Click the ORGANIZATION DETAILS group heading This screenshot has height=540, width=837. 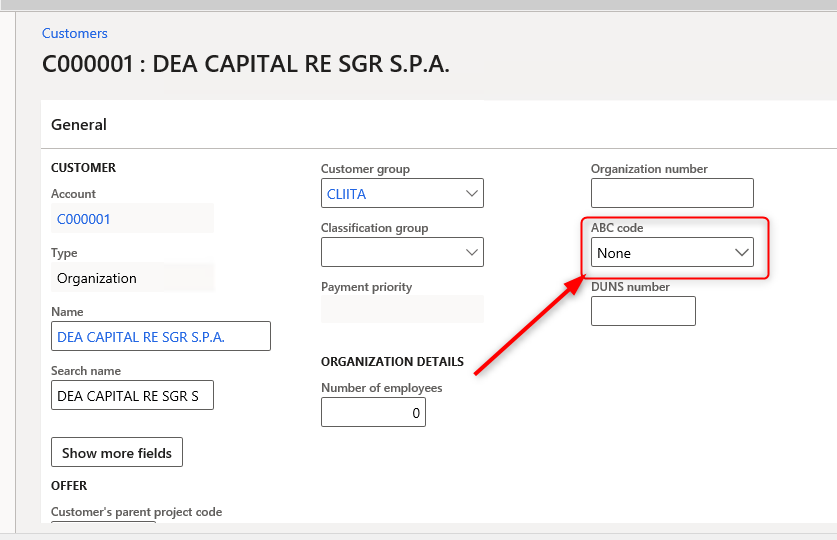pos(392,362)
